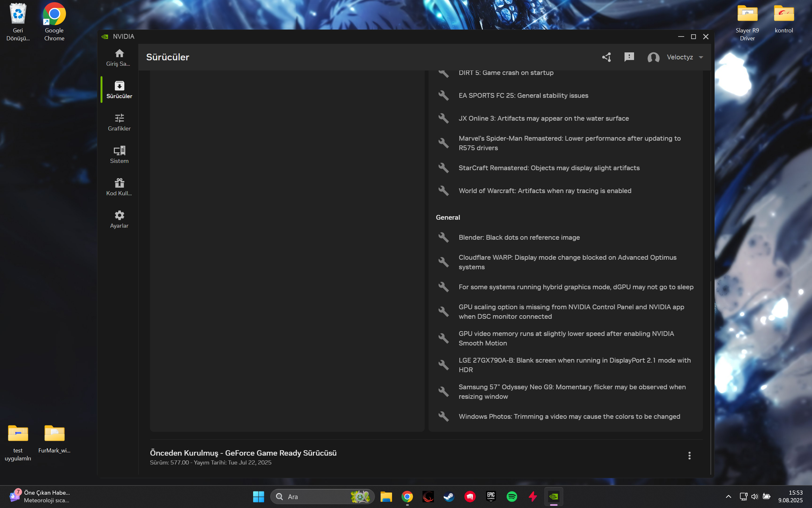Click the 'General' section heading
This screenshot has width=812, height=508.
tap(448, 217)
